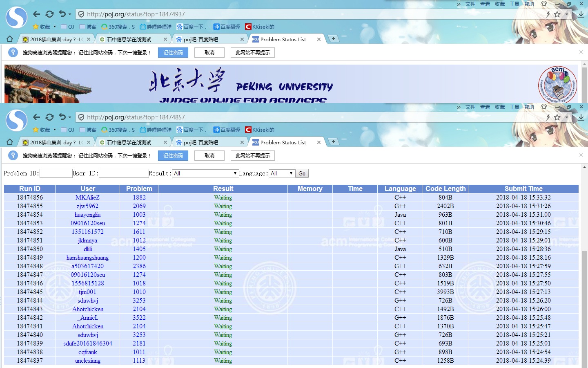Open user MKAlieZ's profile link

87,197
